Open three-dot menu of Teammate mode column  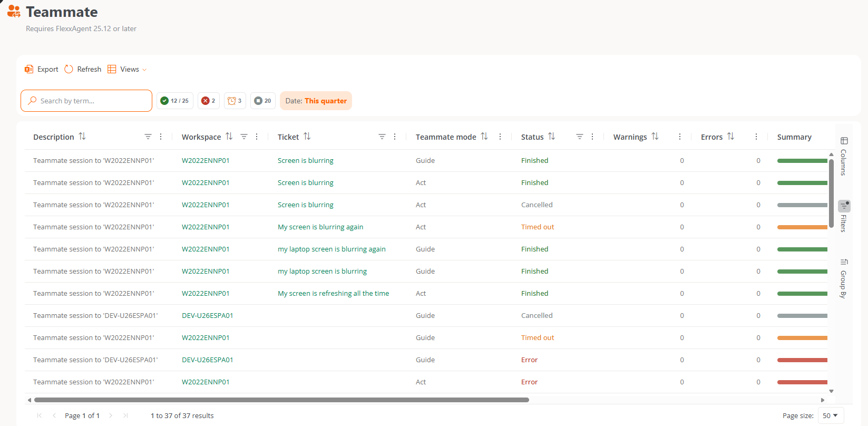[500, 137]
